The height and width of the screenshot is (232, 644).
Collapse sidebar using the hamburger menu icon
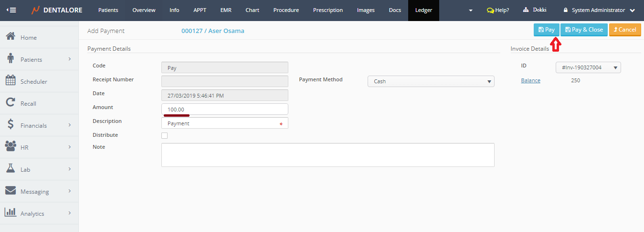tap(10, 10)
